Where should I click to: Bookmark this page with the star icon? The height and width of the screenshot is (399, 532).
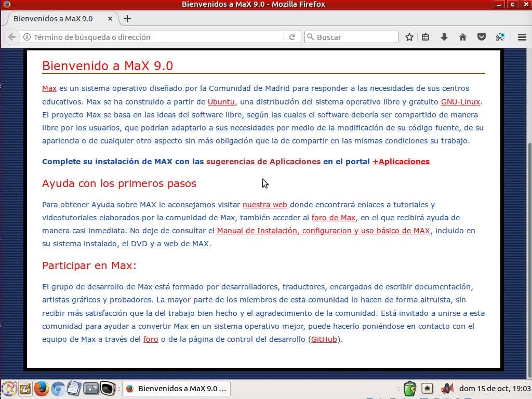[x=409, y=37]
